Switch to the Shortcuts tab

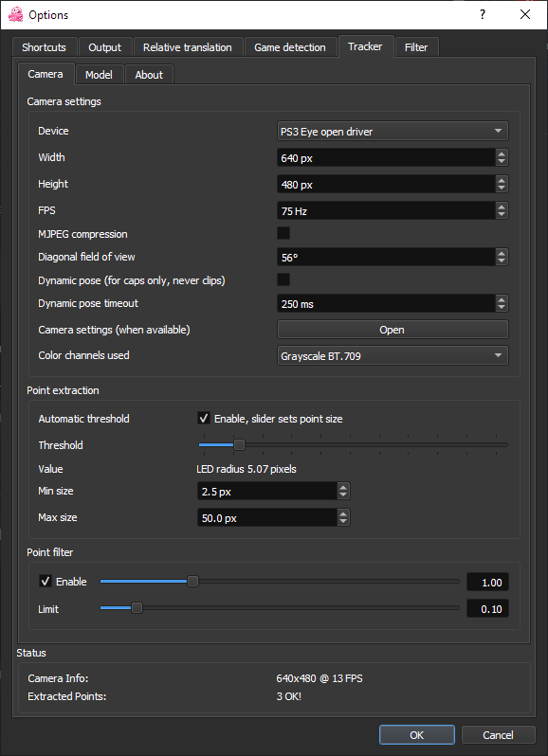tap(44, 47)
